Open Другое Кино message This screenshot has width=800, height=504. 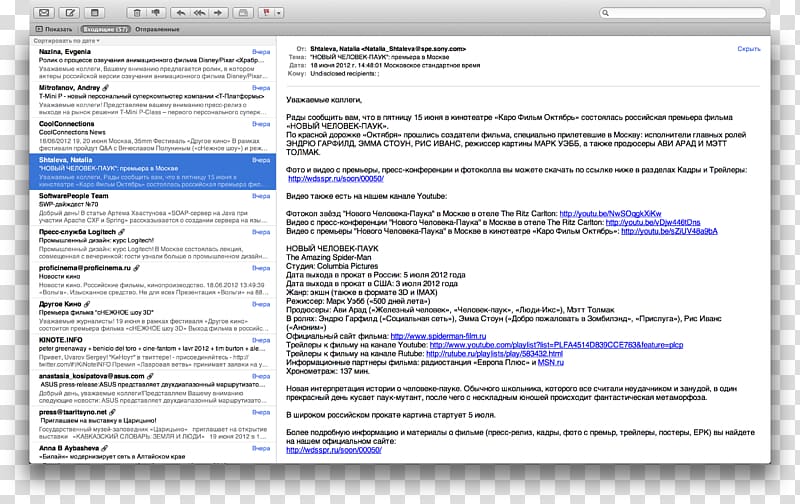(153, 316)
